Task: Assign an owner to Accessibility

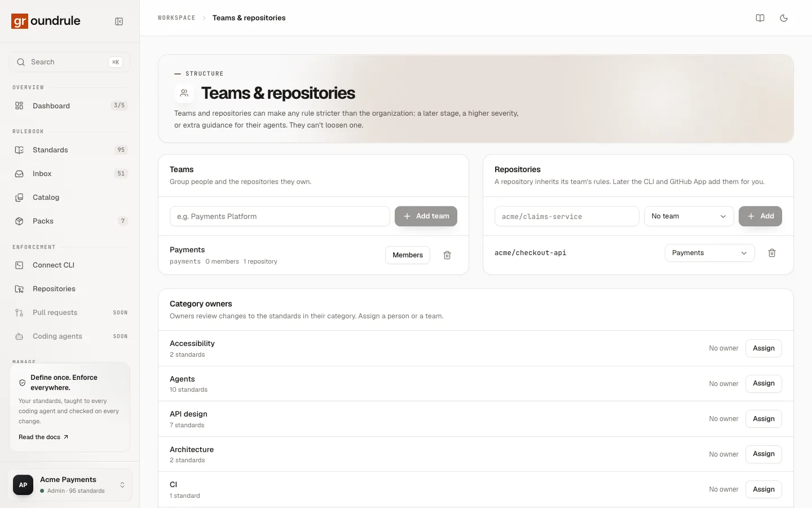Action: [x=764, y=348]
